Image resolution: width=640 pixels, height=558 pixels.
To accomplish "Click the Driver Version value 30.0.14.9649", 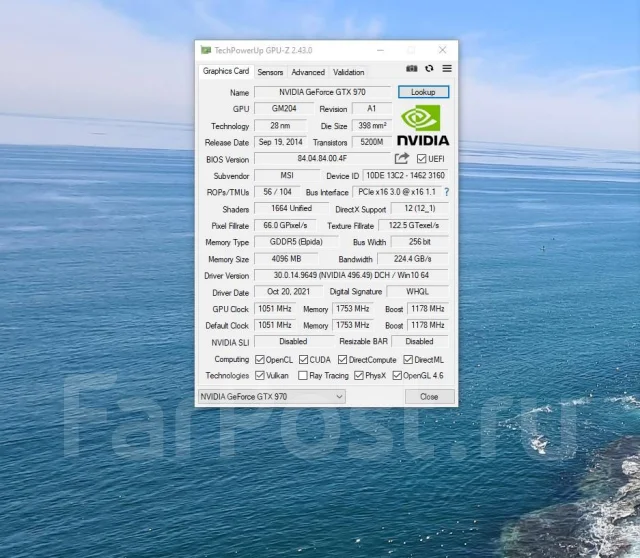I will [x=351, y=275].
